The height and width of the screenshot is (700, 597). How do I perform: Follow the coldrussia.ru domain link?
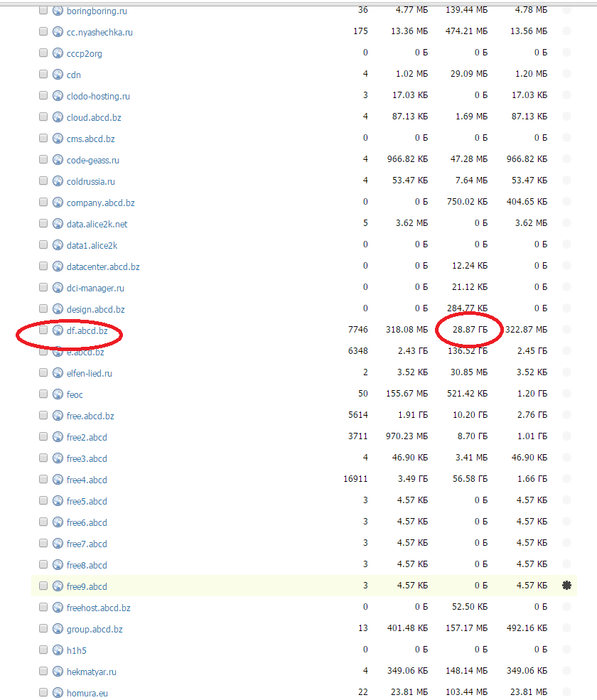pyautogui.click(x=90, y=181)
